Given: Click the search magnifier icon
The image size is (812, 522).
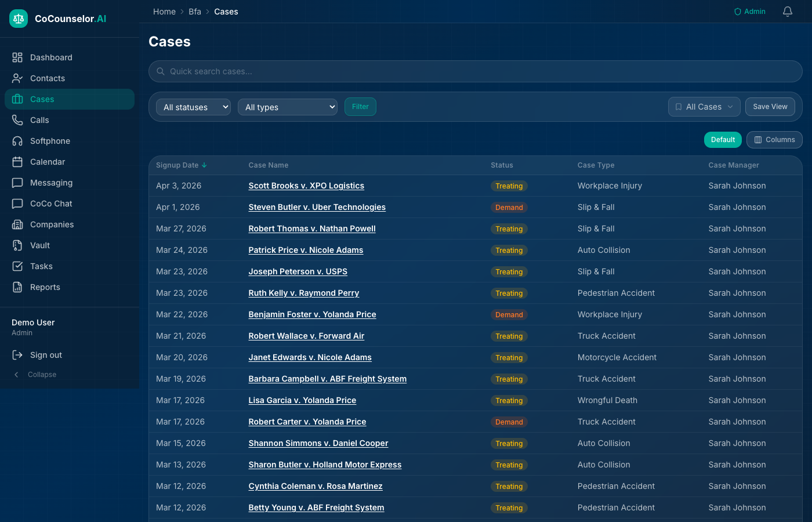Looking at the screenshot, I should pos(161,71).
